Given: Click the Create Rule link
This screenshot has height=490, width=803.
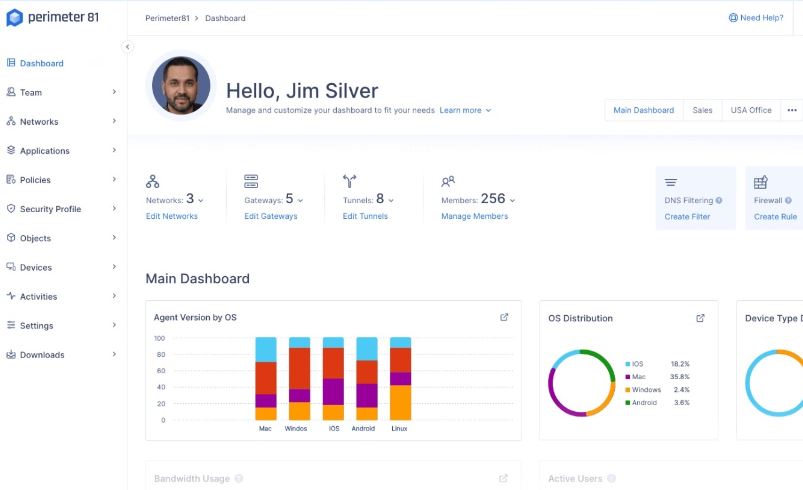Looking at the screenshot, I should pyautogui.click(x=775, y=217).
